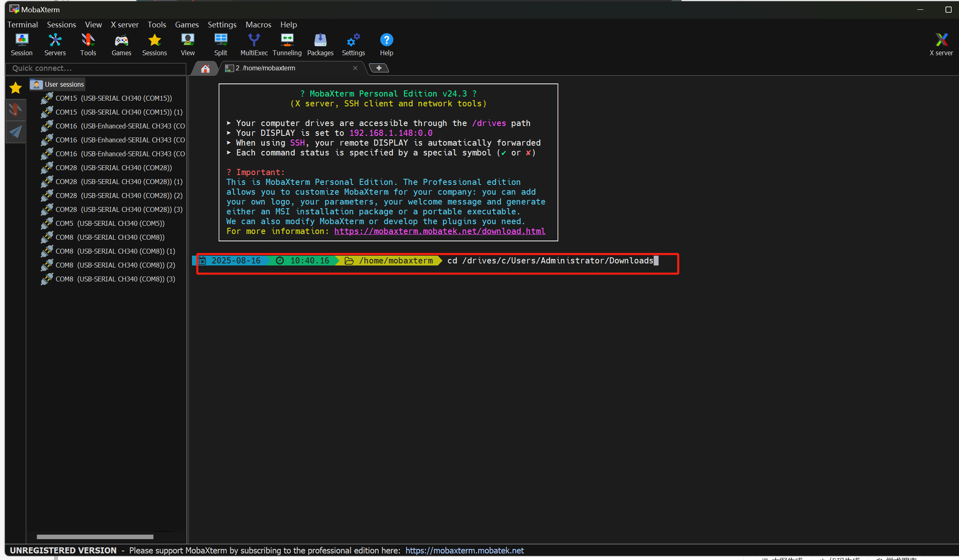Open the Settings menu

222,25
